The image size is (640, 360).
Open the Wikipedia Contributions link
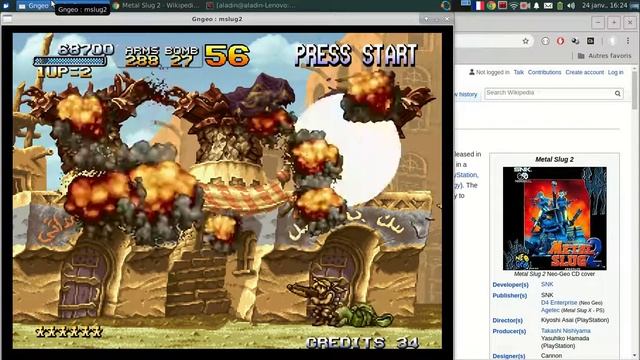tap(544, 72)
